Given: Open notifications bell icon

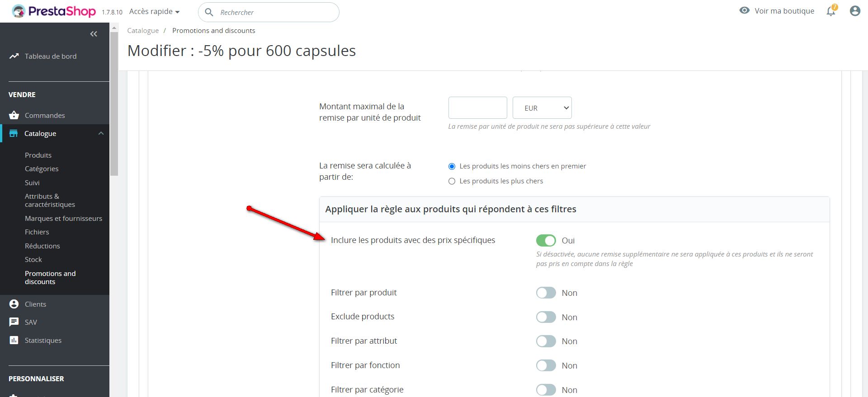Looking at the screenshot, I should tap(831, 11).
